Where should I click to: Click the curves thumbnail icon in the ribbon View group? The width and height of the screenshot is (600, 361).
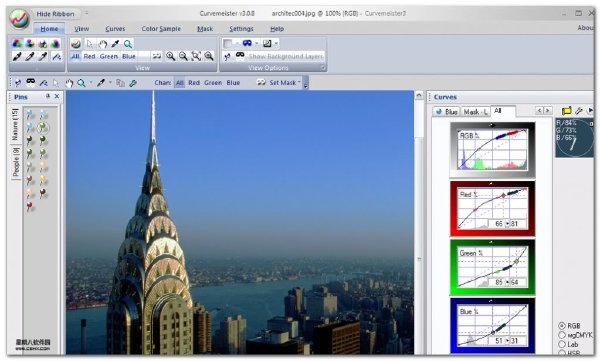pos(76,44)
